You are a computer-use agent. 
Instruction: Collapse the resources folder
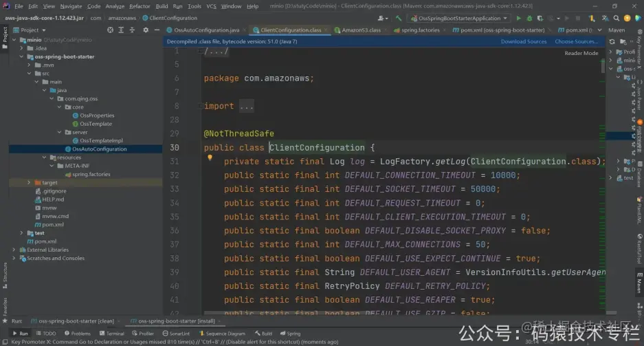[x=45, y=158]
